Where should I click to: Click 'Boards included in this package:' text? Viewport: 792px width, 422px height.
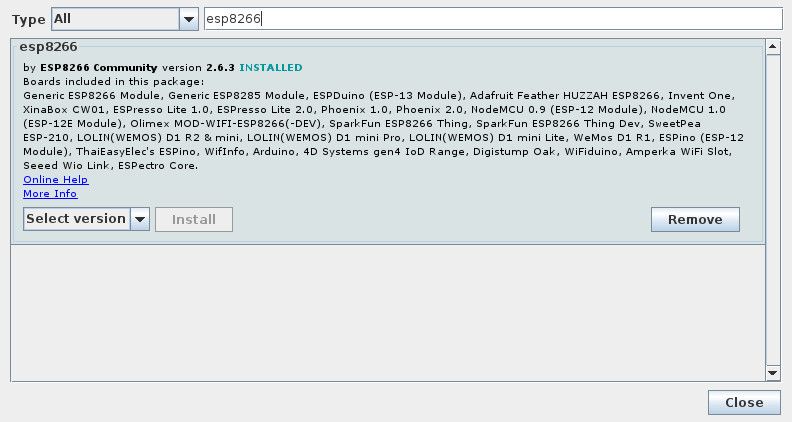(x=114, y=81)
